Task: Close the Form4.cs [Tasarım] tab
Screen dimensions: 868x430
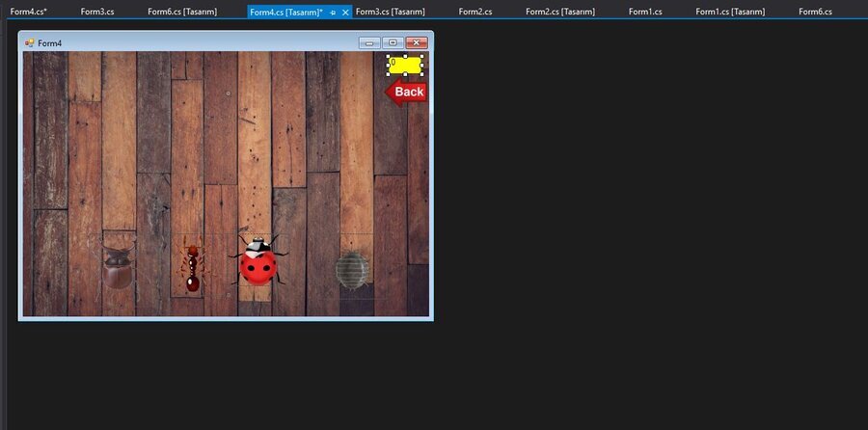Action: (x=345, y=13)
